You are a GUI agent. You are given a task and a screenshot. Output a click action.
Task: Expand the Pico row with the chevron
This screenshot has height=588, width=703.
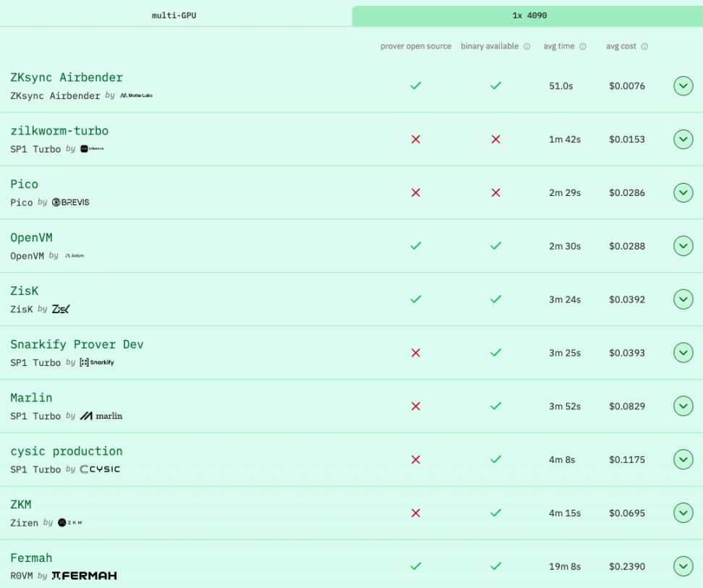(683, 192)
